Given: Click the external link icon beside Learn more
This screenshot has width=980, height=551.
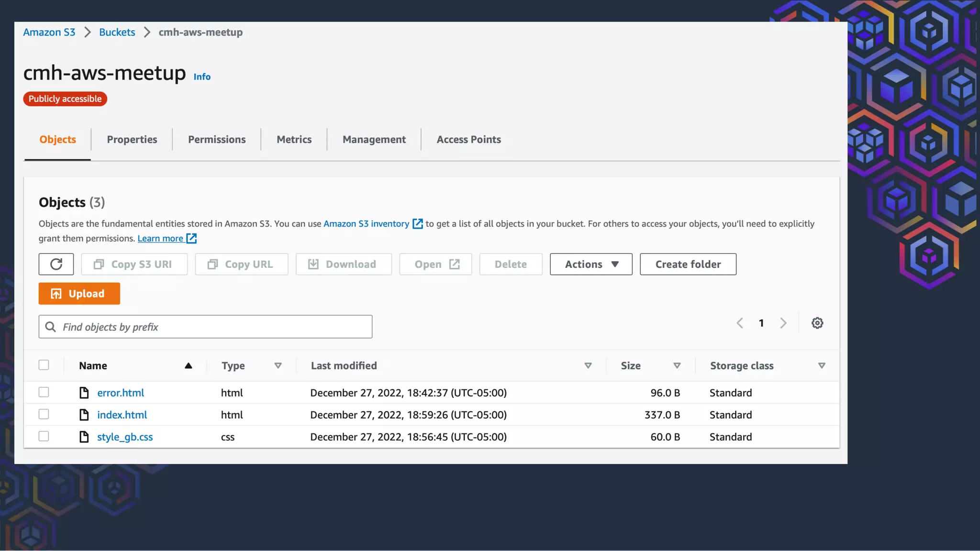Looking at the screenshot, I should point(191,238).
